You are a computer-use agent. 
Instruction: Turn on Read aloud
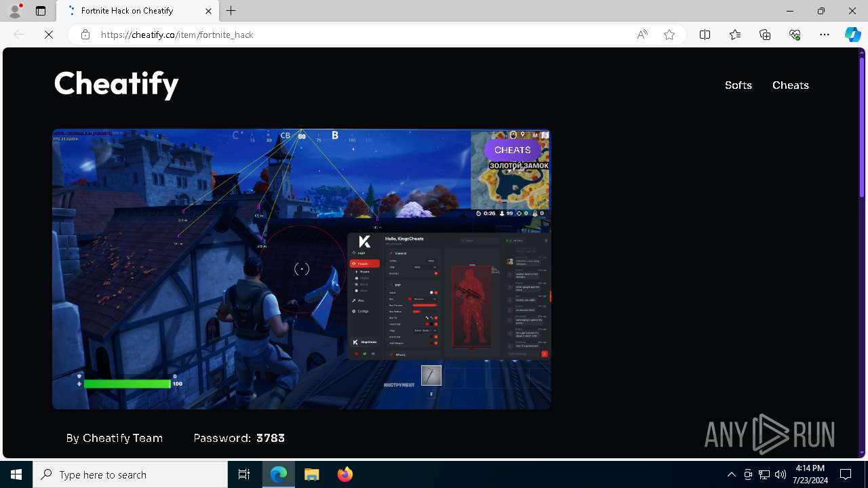point(642,35)
